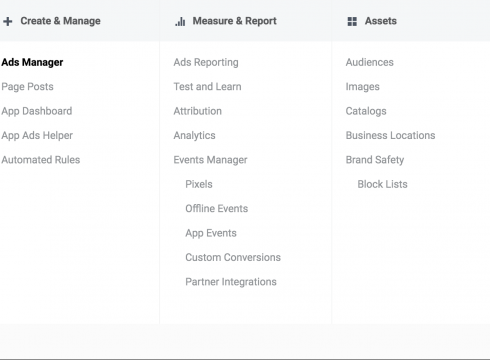Image resolution: width=490 pixels, height=360 pixels.
Task: Go to Audiences under Assets
Action: [x=370, y=62]
